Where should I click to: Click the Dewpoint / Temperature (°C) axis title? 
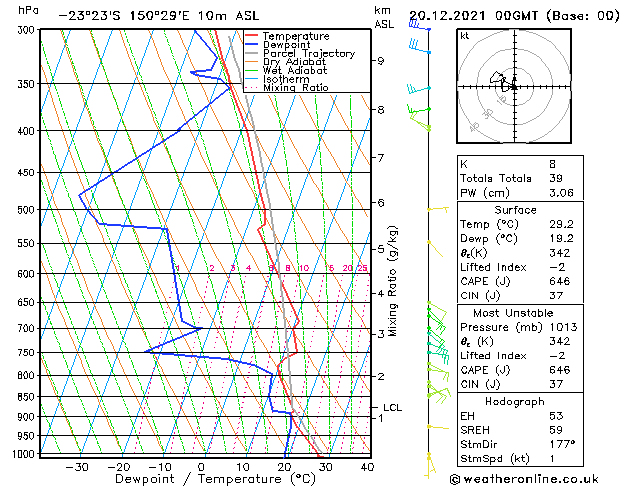pyautogui.click(x=215, y=479)
